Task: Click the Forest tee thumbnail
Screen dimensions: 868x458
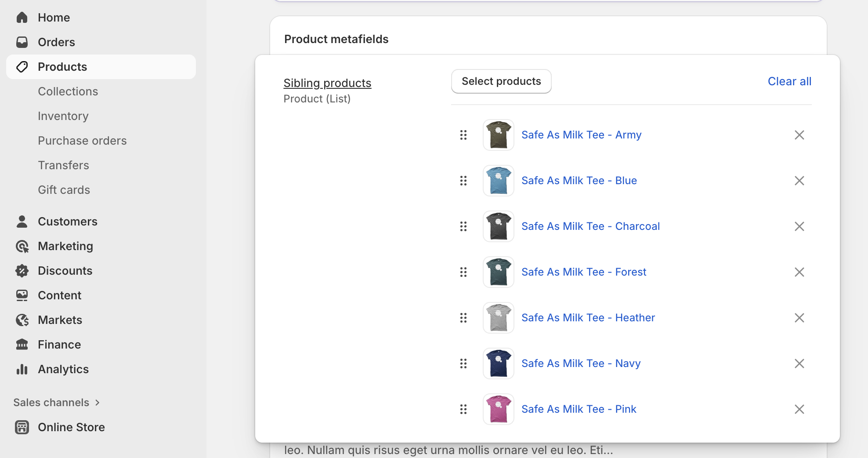Action: 499,272
